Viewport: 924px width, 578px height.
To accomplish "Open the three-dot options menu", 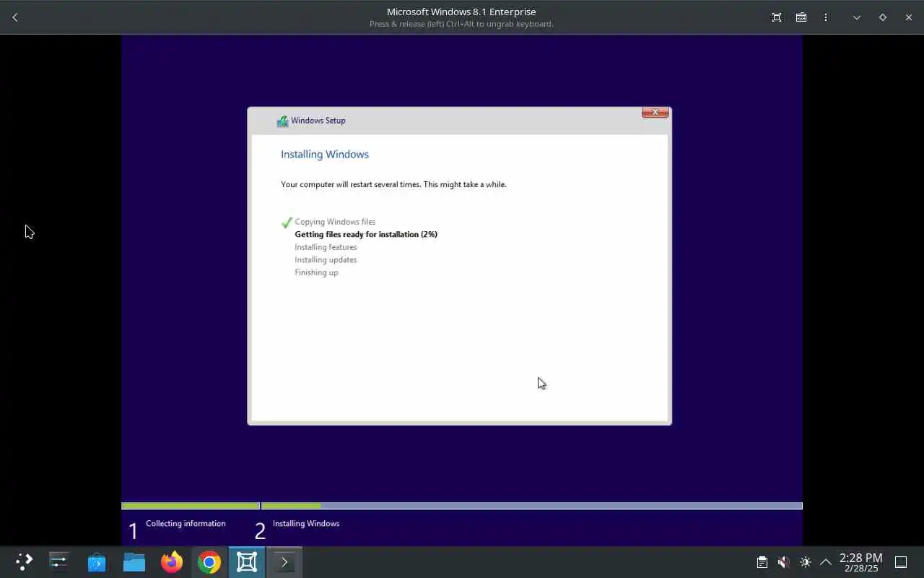I will pos(826,17).
